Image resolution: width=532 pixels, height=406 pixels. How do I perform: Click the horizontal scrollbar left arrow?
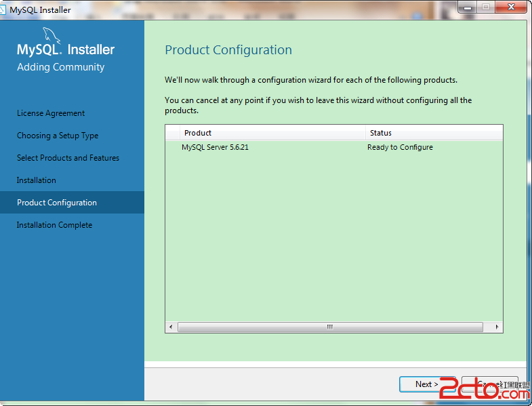(x=171, y=327)
